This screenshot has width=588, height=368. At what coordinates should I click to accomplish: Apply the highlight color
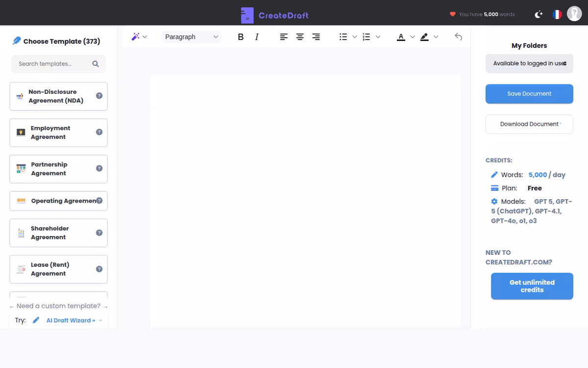click(x=424, y=37)
